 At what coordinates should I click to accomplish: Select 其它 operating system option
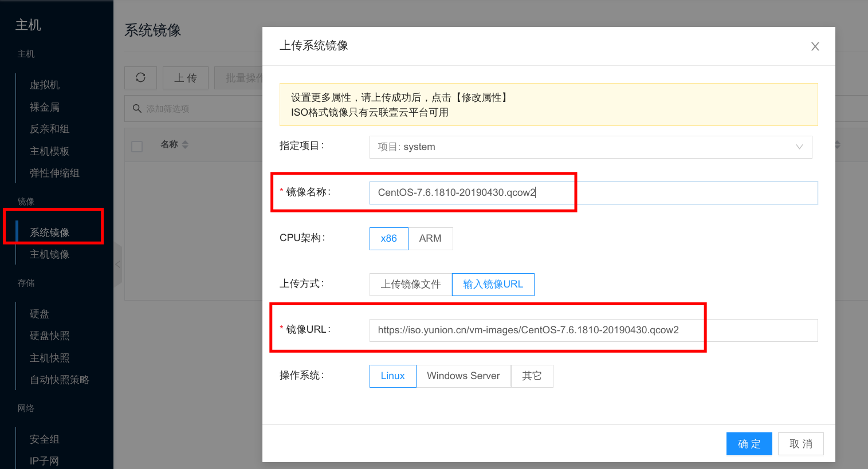coord(532,376)
